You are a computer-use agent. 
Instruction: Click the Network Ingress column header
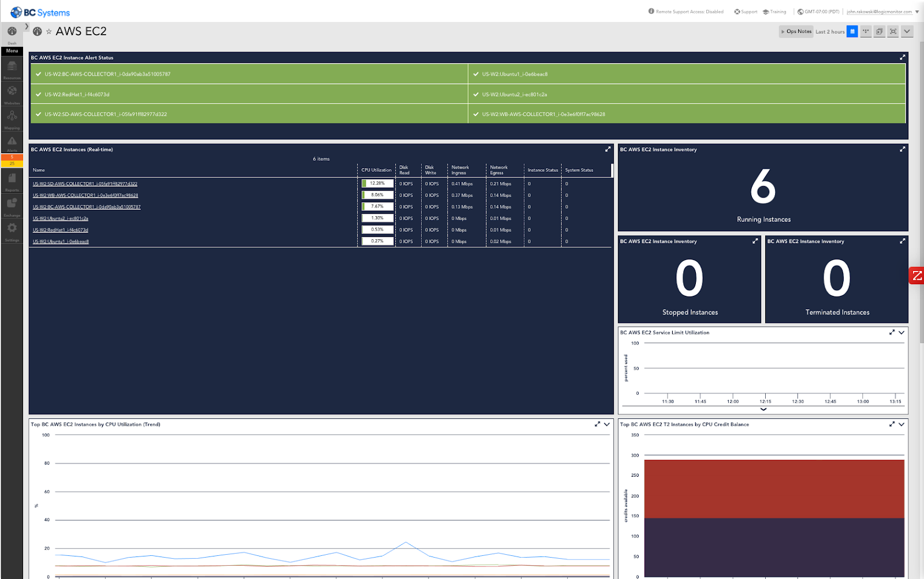(x=460, y=170)
